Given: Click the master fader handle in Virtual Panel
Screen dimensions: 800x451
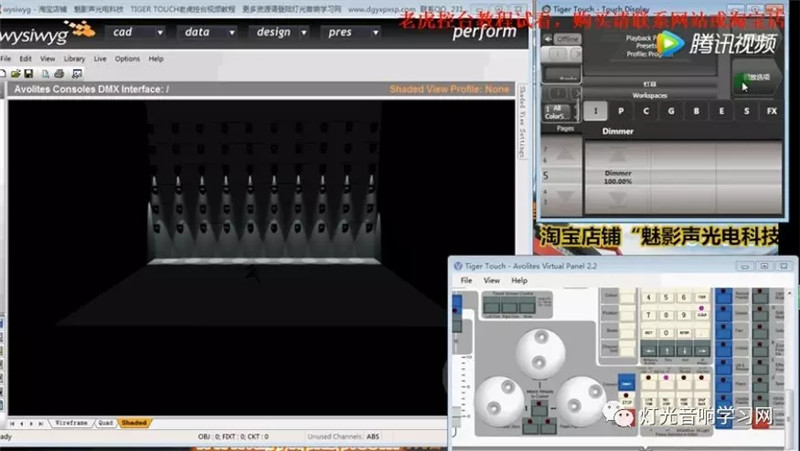Looking at the screenshot, I should tap(459, 416).
